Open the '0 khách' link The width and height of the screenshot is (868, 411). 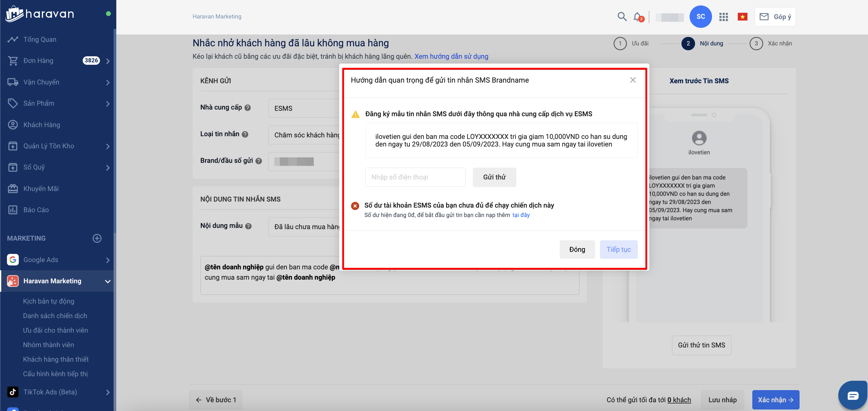679,400
